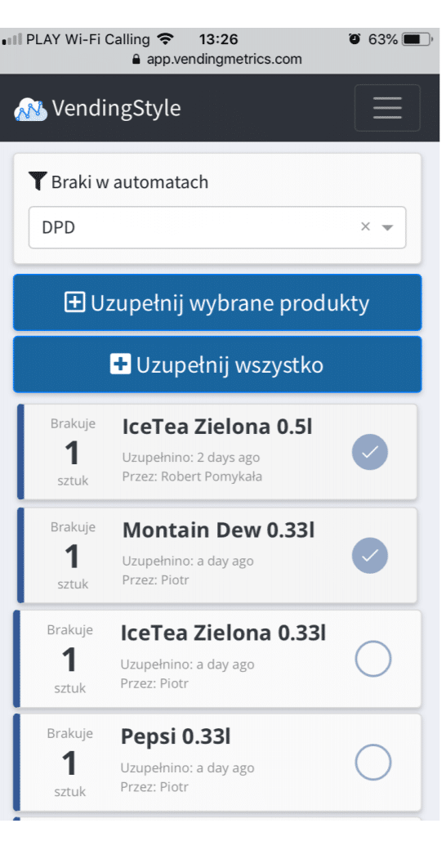Click the VendingStyle brand title
This screenshot has height=868, width=446.
116,109
